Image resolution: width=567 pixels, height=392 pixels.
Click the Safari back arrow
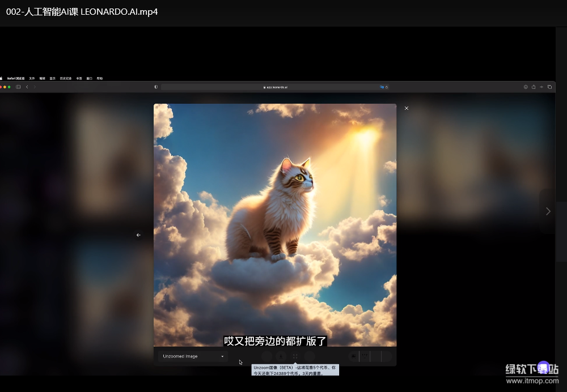pos(27,87)
